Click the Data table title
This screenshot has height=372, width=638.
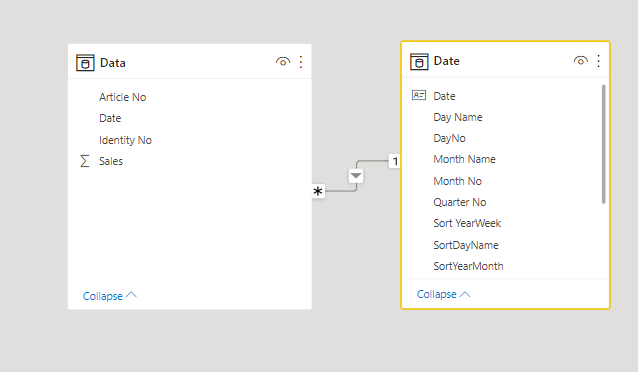point(113,63)
